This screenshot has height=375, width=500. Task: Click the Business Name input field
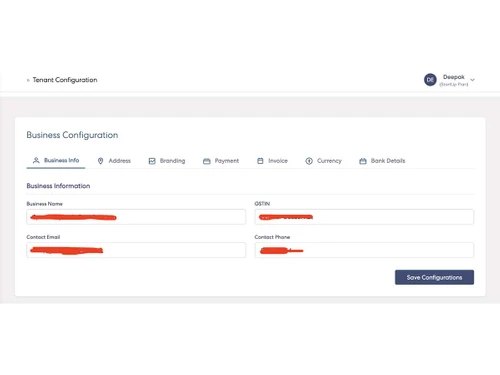pyautogui.click(x=136, y=217)
